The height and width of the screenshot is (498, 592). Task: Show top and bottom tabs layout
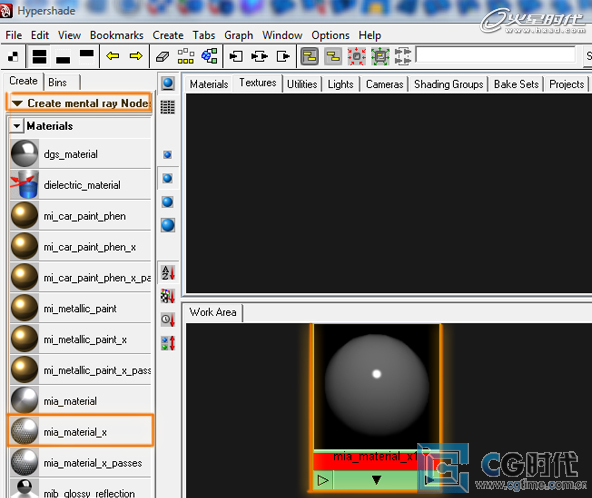tap(39, 57)
